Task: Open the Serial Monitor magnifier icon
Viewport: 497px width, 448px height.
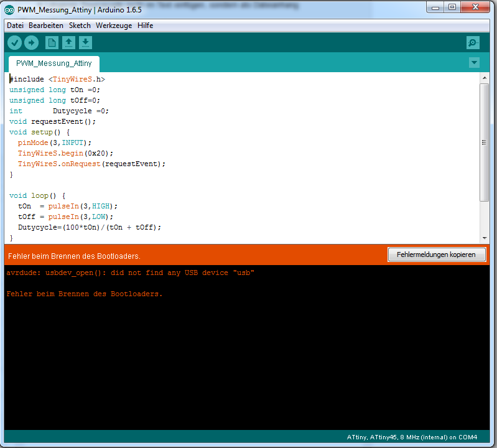Action: pos(473,43)
